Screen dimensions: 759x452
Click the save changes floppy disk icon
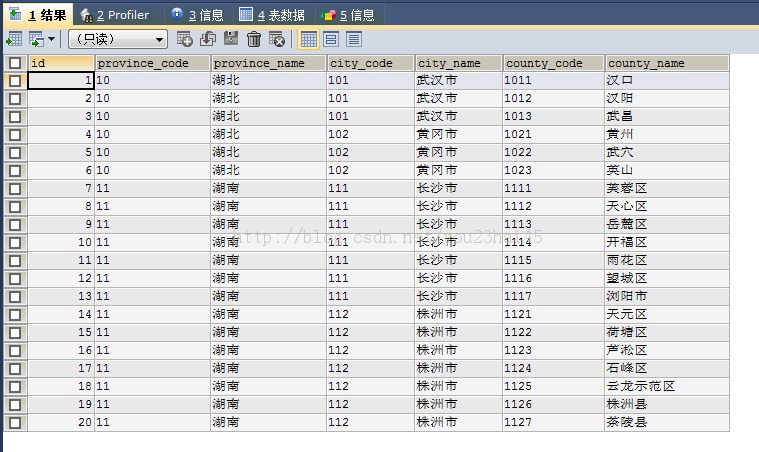231,39
